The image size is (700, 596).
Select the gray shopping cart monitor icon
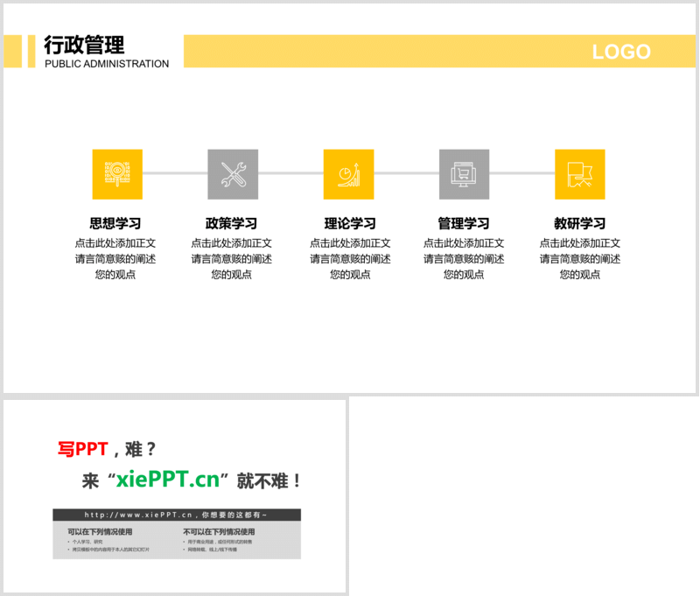click(464, 174)
